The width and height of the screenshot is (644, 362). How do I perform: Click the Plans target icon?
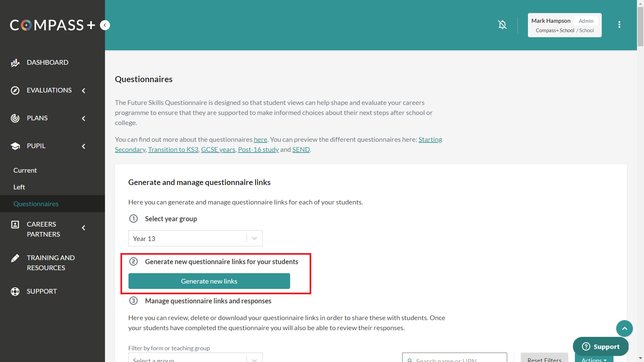(x=15, y=118)
